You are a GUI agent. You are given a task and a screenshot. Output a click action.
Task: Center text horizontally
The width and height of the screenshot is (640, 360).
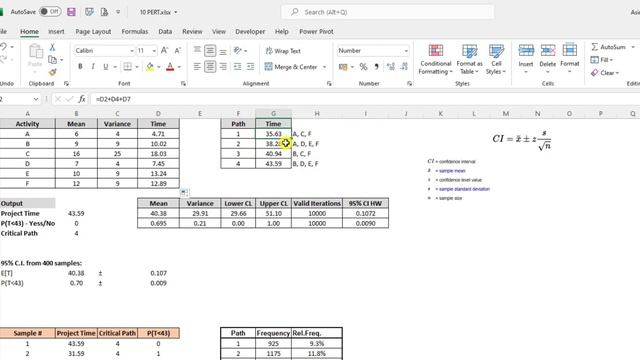(x=210, y=67)
